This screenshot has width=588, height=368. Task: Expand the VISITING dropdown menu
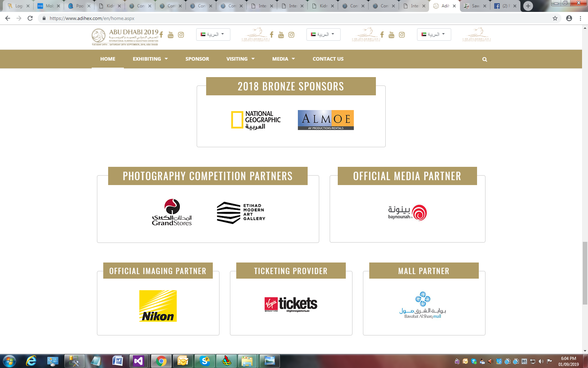240,59
